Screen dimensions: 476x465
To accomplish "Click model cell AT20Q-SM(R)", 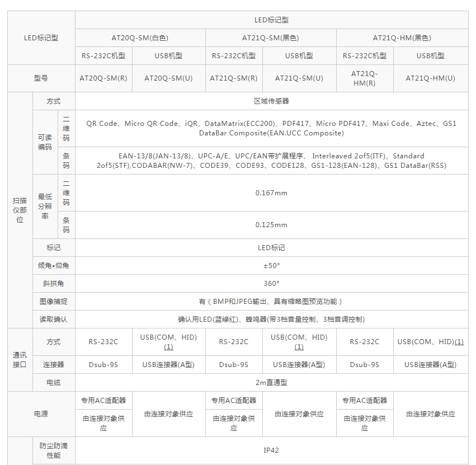I will point(103,78).
